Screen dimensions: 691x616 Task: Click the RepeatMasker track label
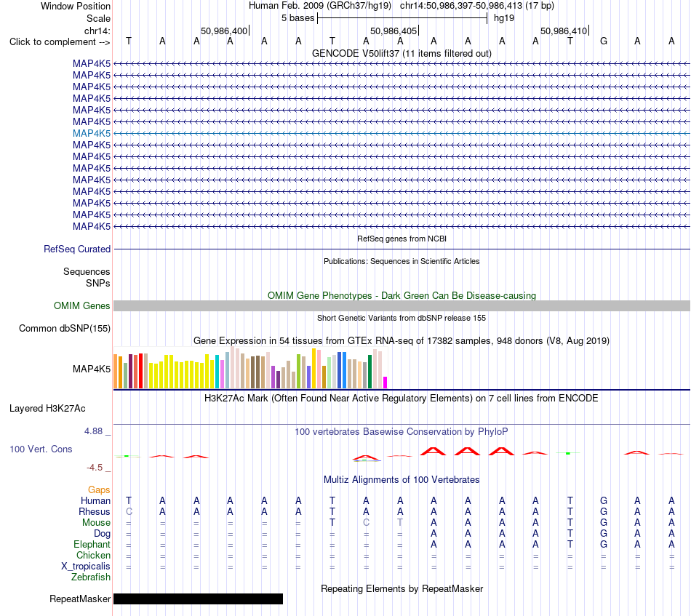80,599
